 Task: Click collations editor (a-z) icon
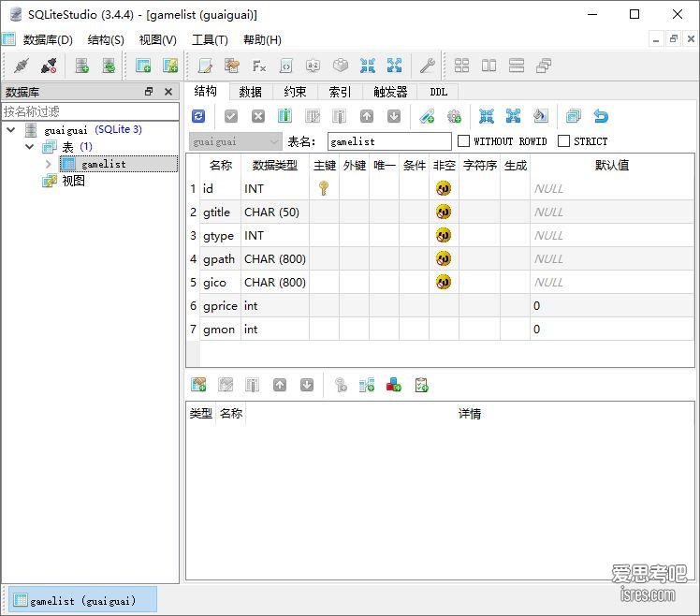click(x=313, y=66)
